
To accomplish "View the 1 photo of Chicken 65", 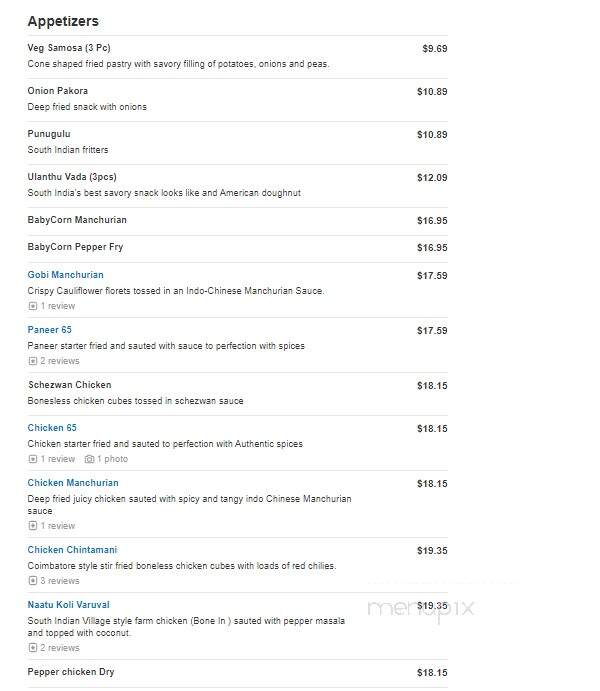I will click(112, 459).
